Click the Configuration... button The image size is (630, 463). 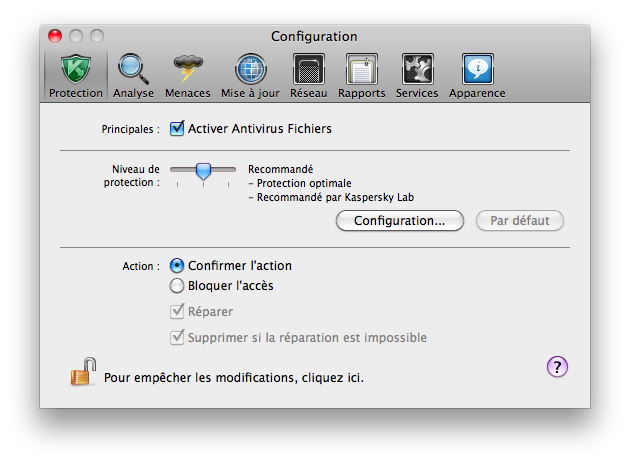point(399,220)
